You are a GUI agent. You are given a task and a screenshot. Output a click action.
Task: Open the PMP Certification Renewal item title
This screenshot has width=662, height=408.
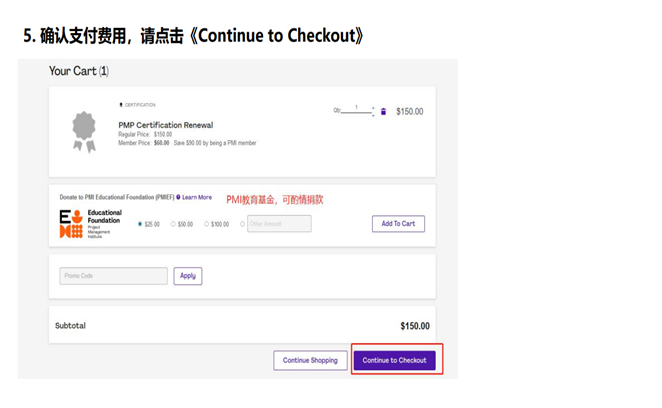(166, 125)
